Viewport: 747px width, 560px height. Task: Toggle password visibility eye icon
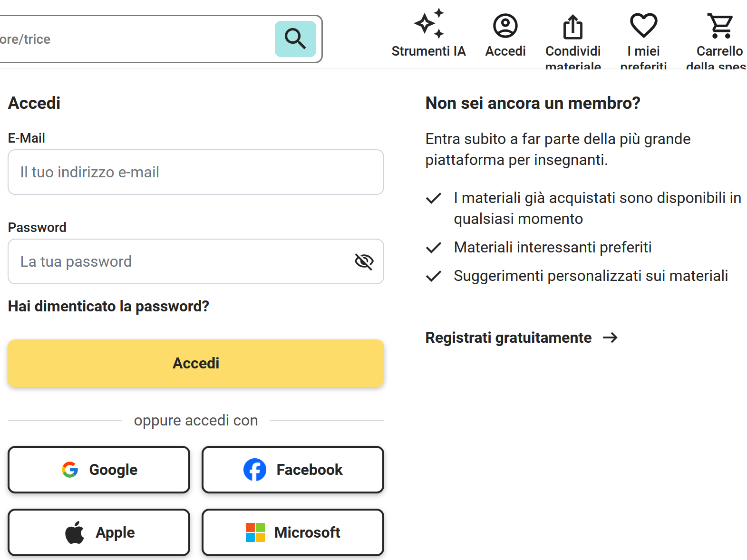[364, 261]
